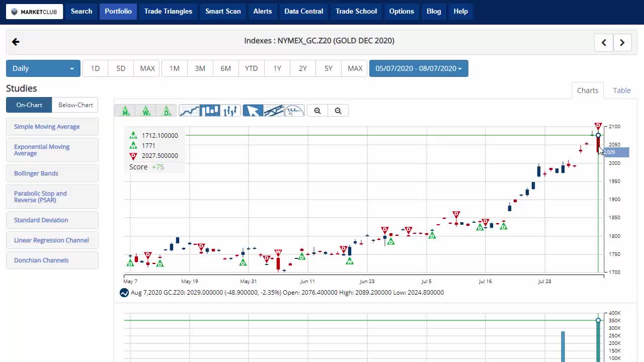The height and width of the screenshot is (362, 644).
Task: Click the Score +75 label
Action: pyautogui.click(x=146, y=167)
